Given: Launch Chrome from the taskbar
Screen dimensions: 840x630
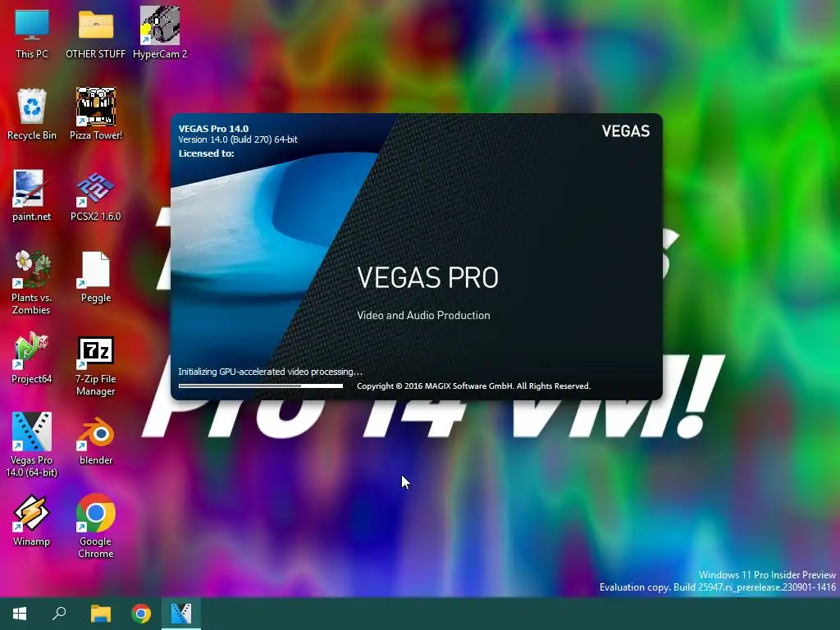Looking at the screenshot, I should (141, 614).
